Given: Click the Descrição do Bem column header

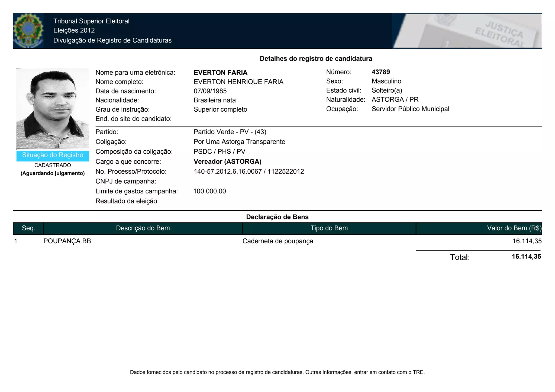Looking at the screenshot, I should [x=143, y=228].
